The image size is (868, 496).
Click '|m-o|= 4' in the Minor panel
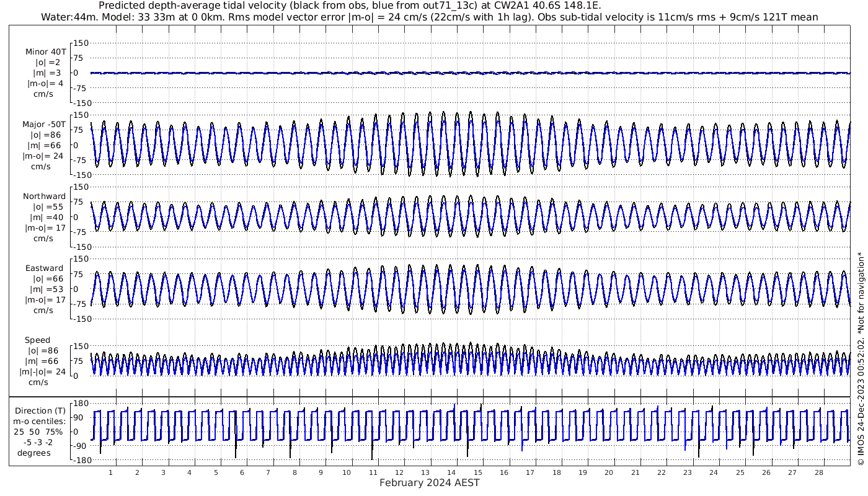coord(45,83)
